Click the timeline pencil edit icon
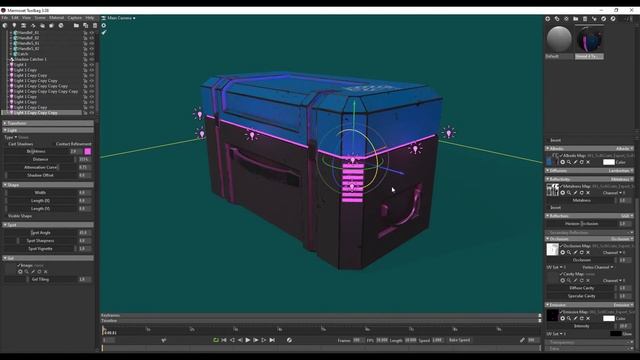The image size is (640, 360). pyautogui.click(x=522, y=340)
